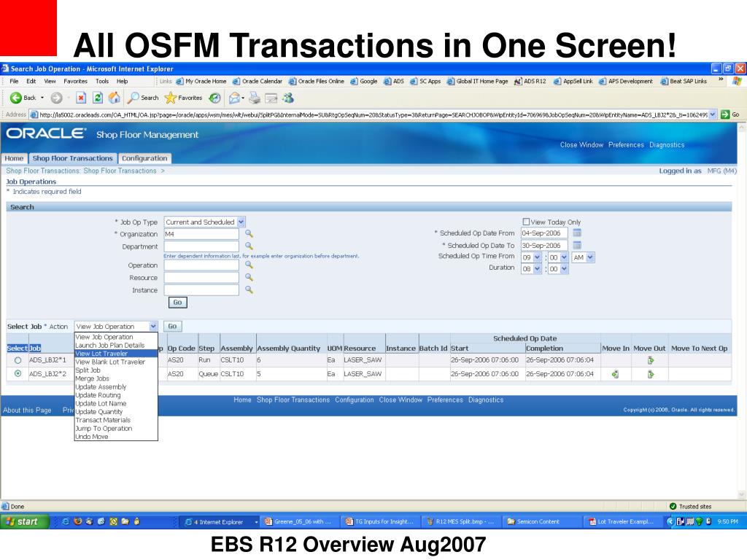The image size is (747, 560).
Task: Switch to Lot Traveler Example taskbar item
Action: (624, 521)
